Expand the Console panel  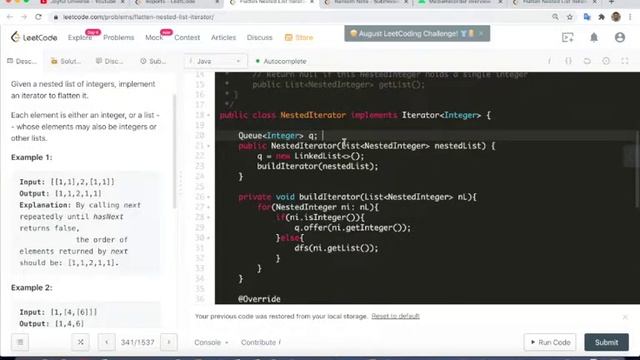[x=211, y=342]
